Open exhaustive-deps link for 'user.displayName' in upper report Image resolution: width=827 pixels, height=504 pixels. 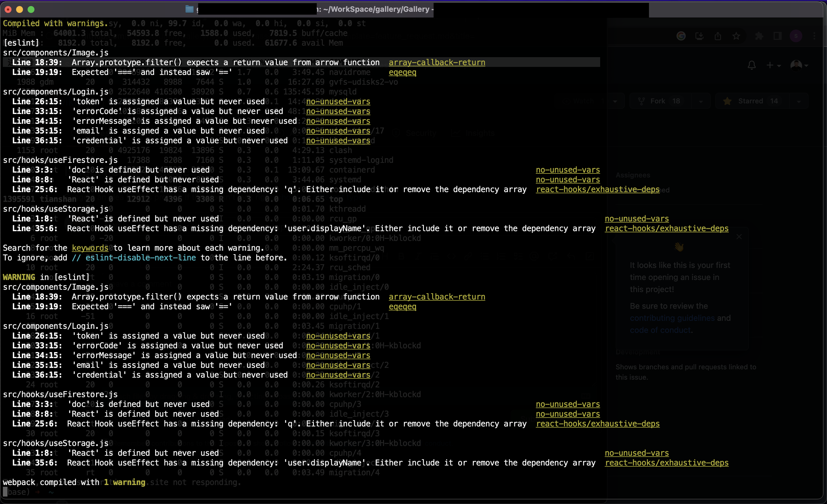(x=666, y=228)
